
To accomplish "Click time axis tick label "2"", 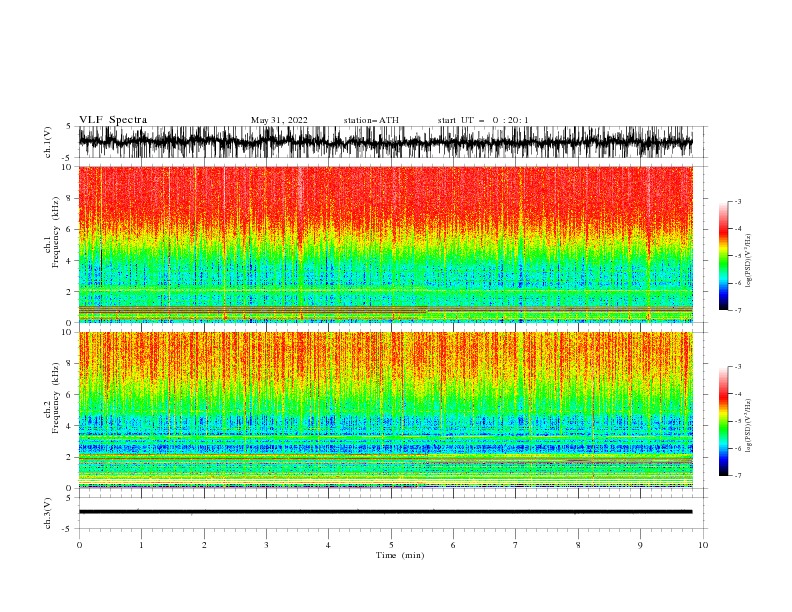I will point(204,545).
